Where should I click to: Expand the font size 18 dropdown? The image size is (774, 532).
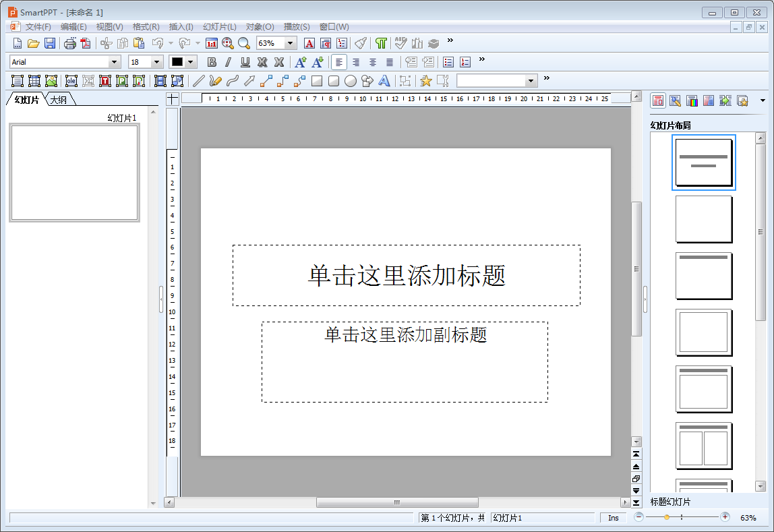[157, 62]
